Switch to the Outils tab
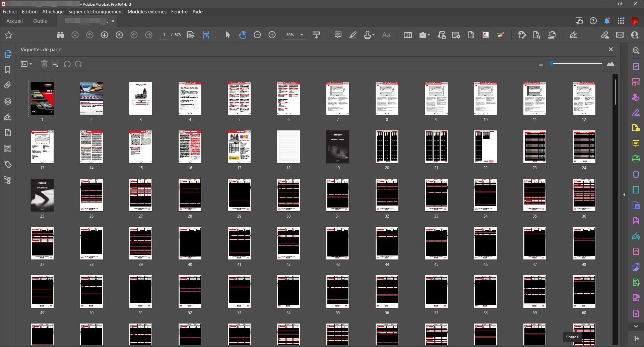The width and height of the screenshot is (644, 347). click(x=40, y=21)
